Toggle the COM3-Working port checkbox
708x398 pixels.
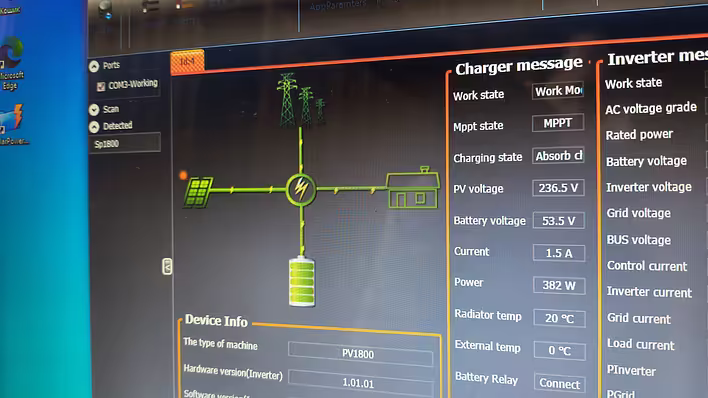pyautogui.click(x=101, y=86)
